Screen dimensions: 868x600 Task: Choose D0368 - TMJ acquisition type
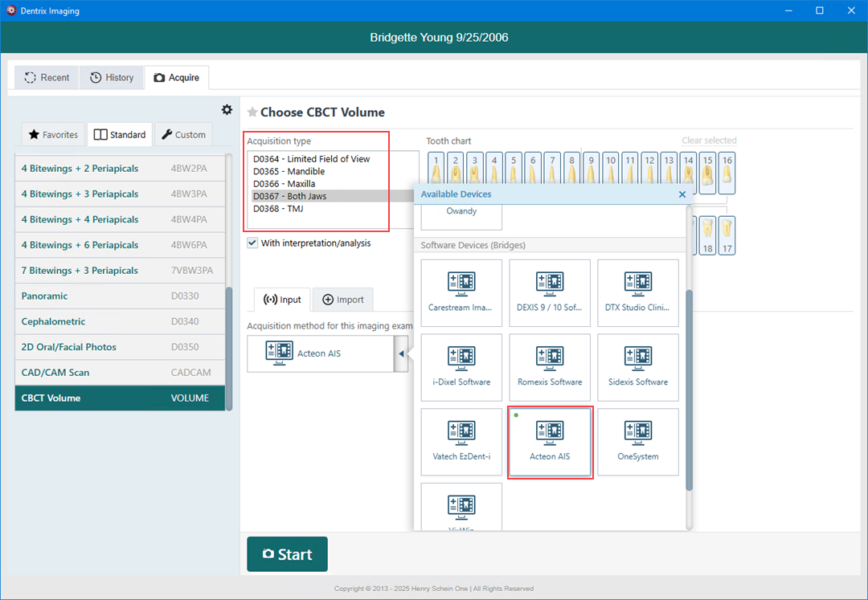278,209
